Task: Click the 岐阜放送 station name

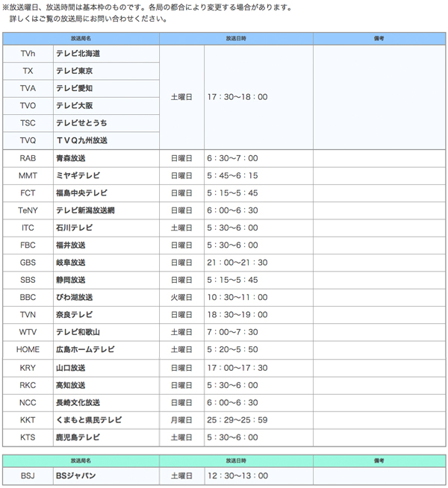Action: tap(71, 263)
